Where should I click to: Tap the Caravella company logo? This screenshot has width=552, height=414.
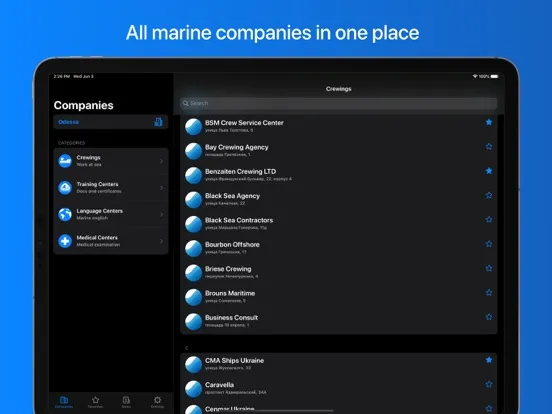pos(193,389)
